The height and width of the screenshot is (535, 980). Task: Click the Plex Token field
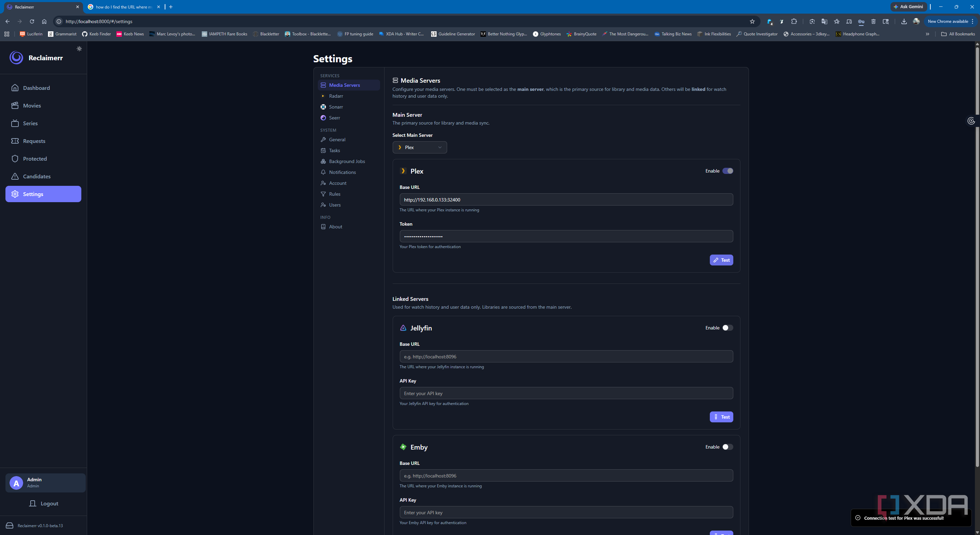coord(566,236)
